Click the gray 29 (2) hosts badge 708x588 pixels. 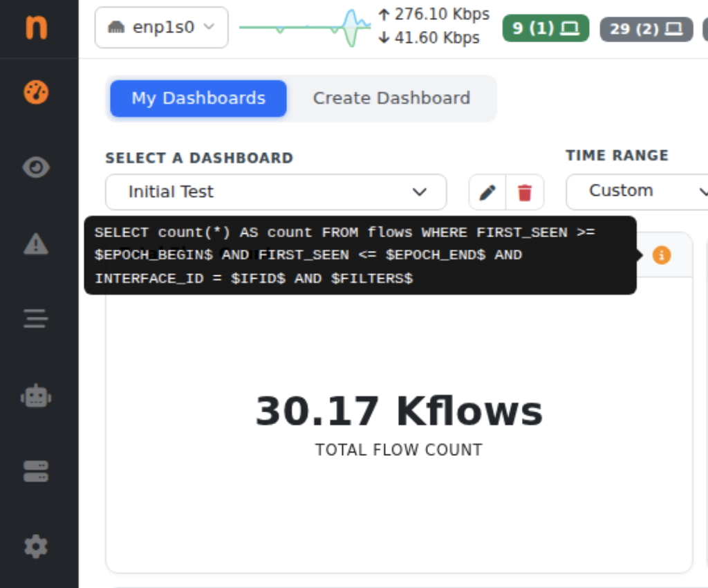click(646, 29)
